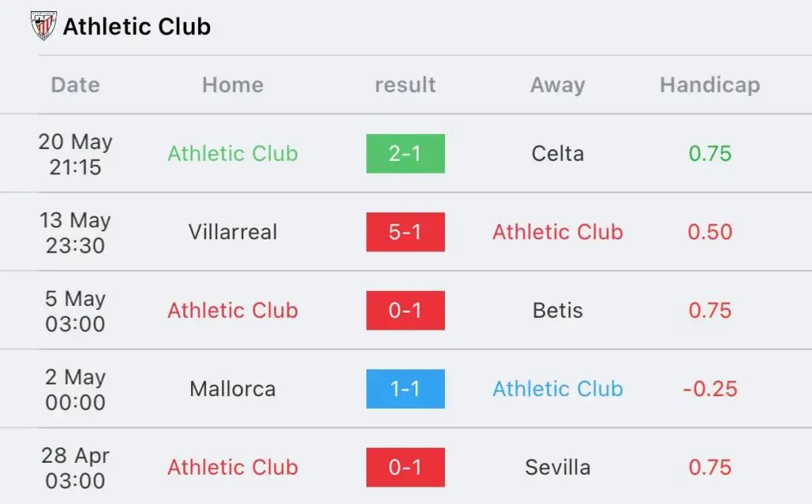Select Betis away team name
This screenshot has height=504, width=812.
point(557,311)
